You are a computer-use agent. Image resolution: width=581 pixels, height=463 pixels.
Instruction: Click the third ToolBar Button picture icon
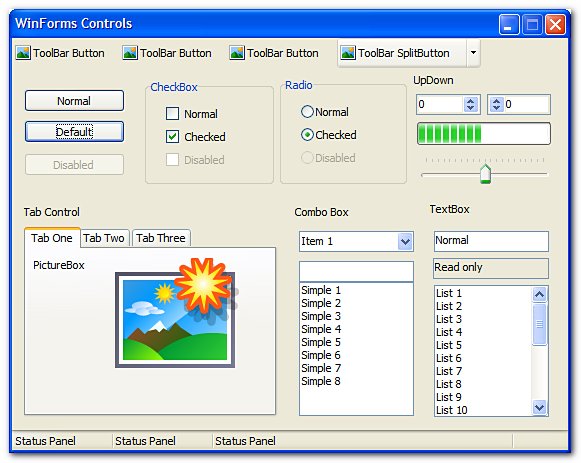(237, 53)
